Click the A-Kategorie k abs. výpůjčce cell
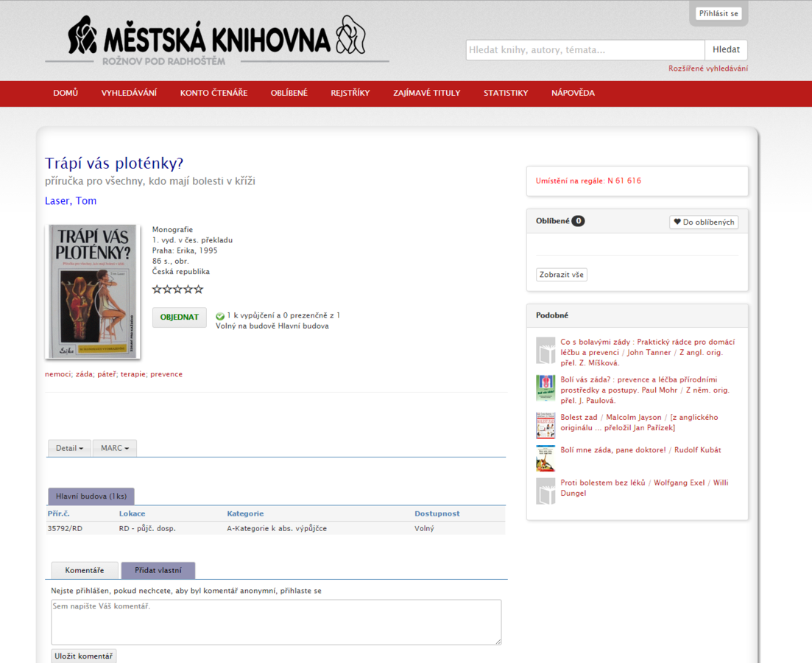 point(277,529)
